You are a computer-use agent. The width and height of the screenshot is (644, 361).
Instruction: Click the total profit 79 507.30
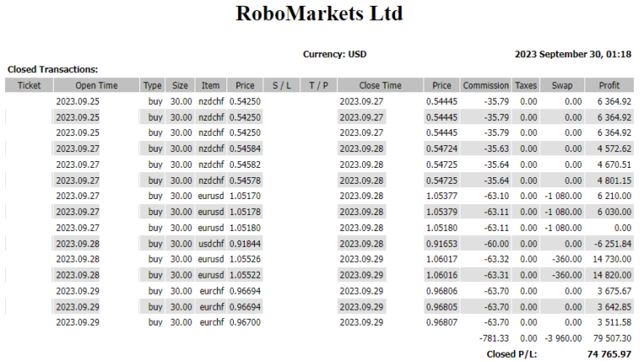(612, 338)
